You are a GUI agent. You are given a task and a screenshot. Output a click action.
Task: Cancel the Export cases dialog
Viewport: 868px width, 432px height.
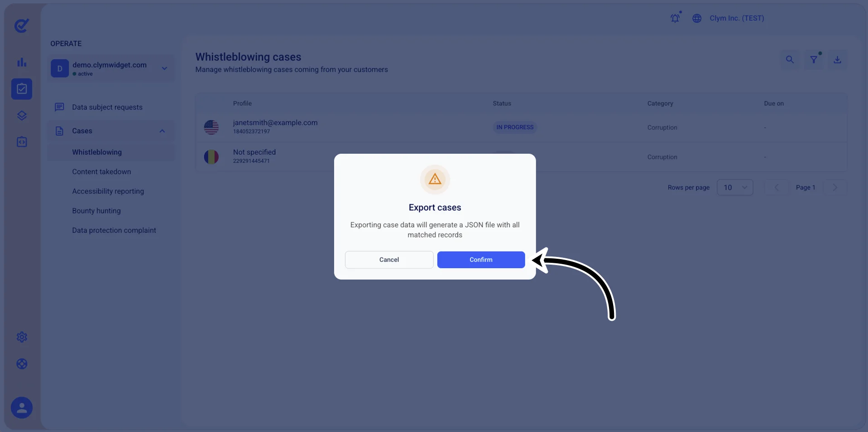coord(389,260)
